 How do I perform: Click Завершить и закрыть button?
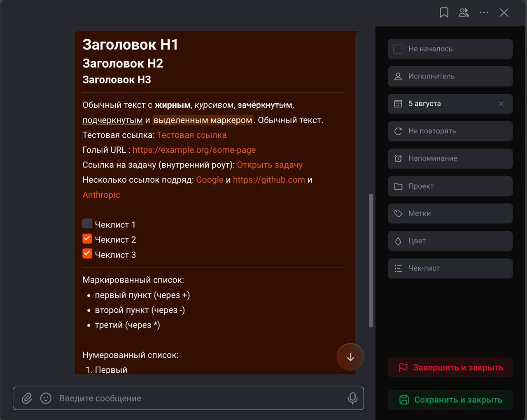[450, 368]
